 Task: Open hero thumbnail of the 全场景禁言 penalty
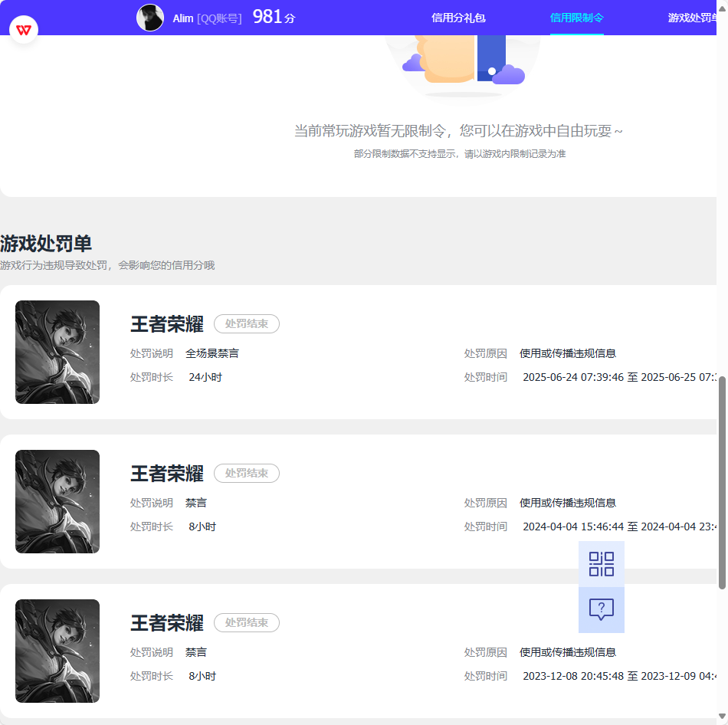(x=57, y=352)
